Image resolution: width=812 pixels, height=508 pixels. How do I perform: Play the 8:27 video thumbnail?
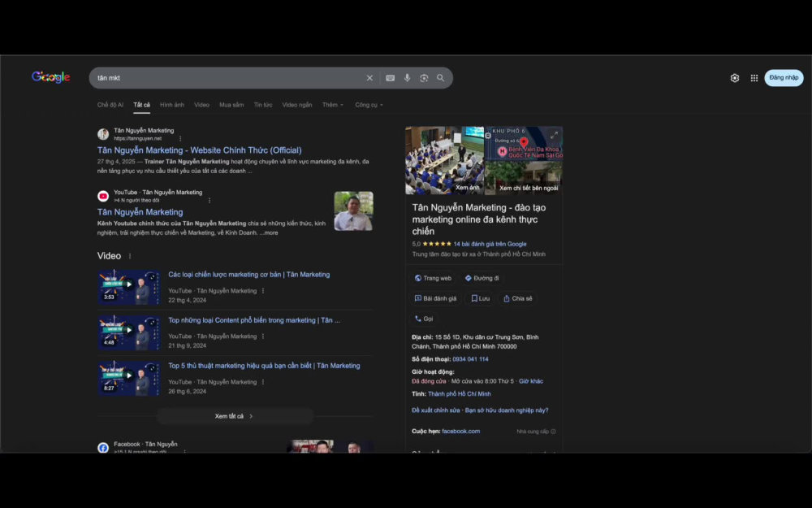[128, 378]
